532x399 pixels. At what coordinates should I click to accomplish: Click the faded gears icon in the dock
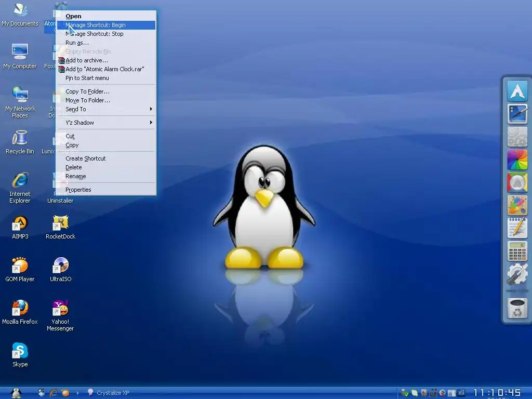click(517, 137)
